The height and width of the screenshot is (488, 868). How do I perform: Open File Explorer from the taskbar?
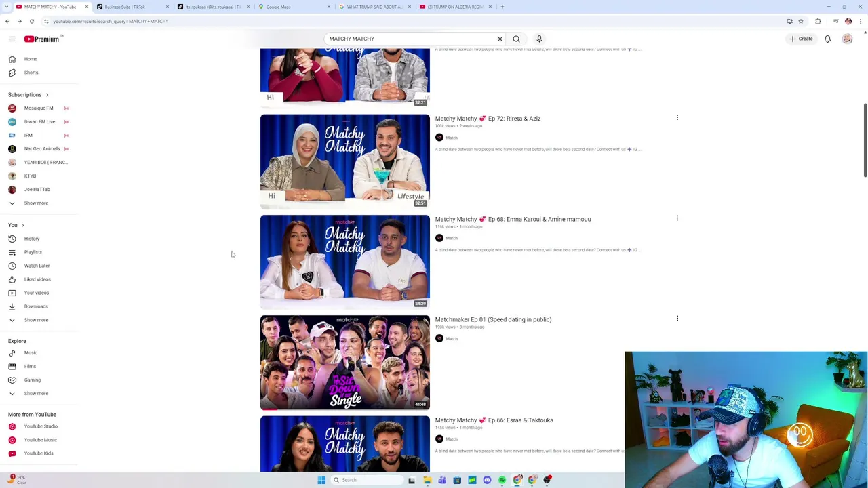[x=427, y=480]
